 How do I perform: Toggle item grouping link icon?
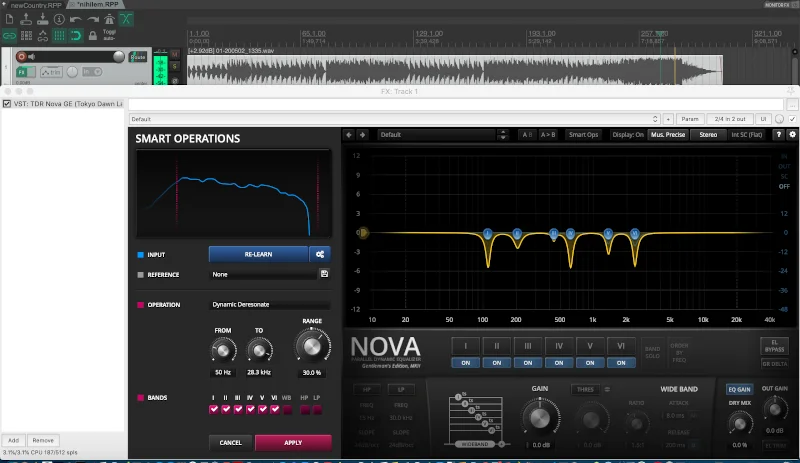pyautogui.click(x=9, y=36)
